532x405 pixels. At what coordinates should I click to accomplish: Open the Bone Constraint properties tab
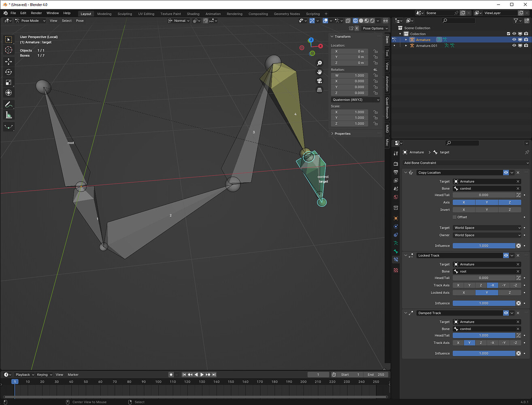point(396,260)
